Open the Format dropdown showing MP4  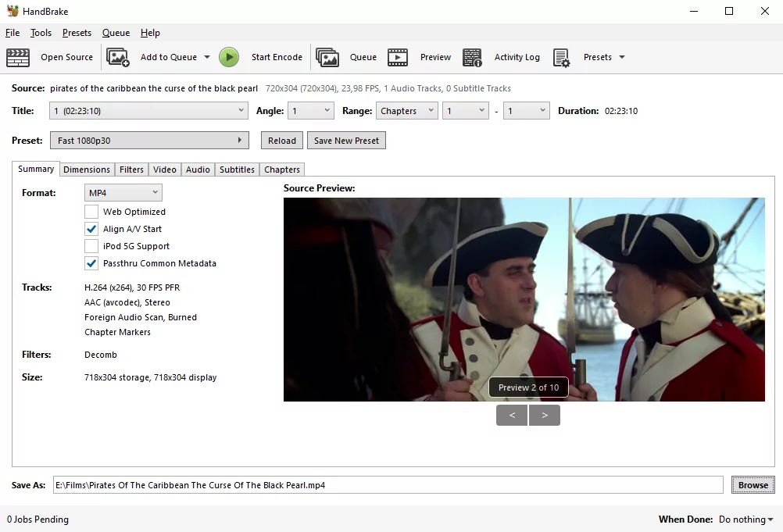[x=123, y=193]
